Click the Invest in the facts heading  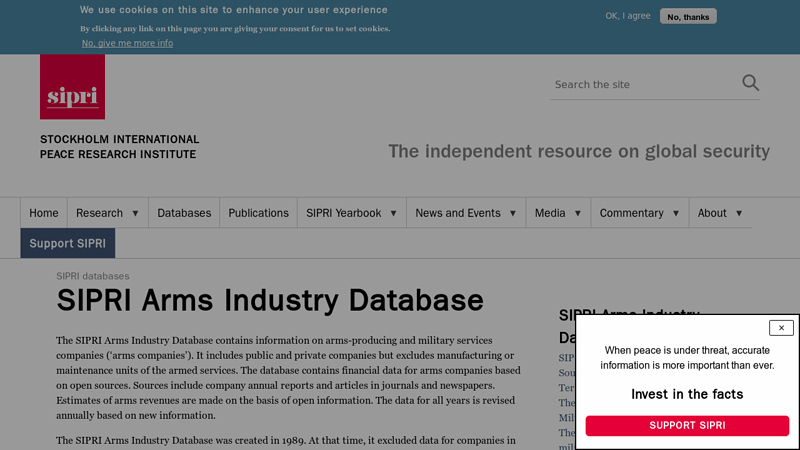click(x=687, y=394)
